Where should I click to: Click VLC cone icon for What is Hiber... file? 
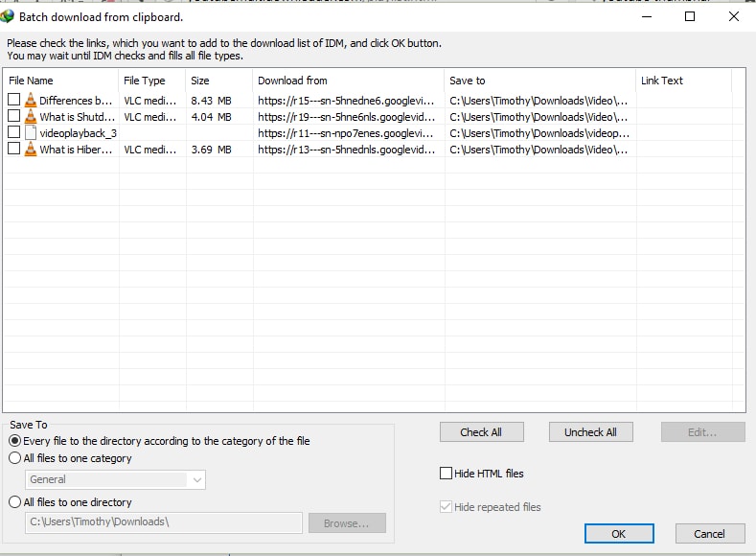[31, 149]
